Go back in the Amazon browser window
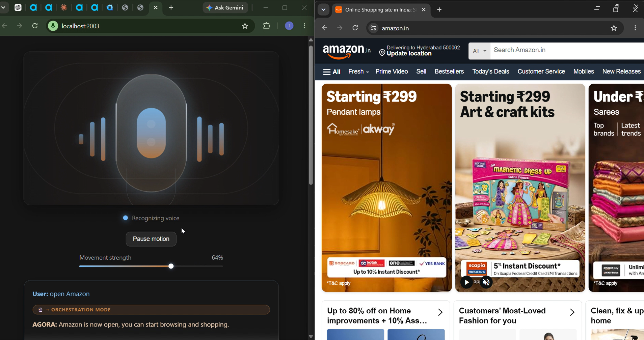Image resolution: width=644 pixels, height=340 pixels. click(x=325, y=28)
